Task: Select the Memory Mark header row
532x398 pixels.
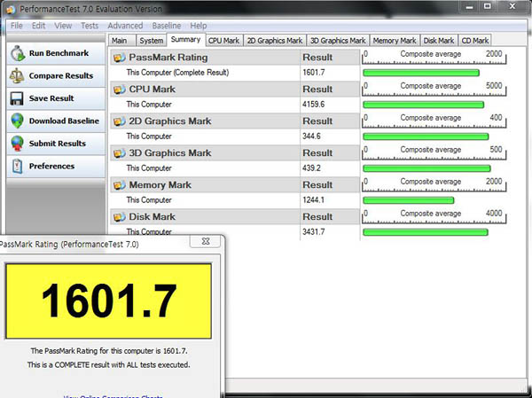Action: [x=235, y=185]
